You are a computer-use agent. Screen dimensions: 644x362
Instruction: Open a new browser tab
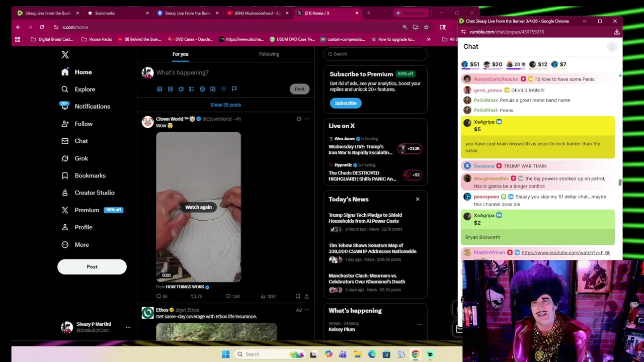click(x=369, y=13)
